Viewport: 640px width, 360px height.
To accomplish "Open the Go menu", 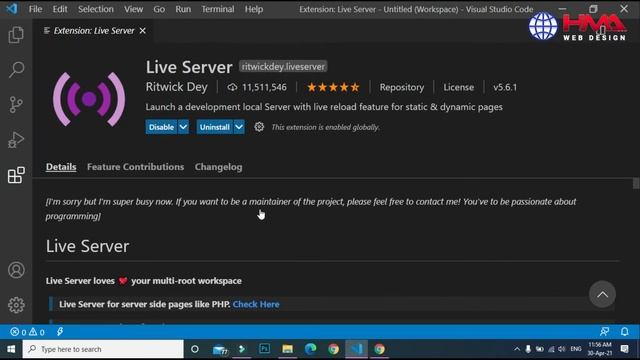I will click(159, 9).
